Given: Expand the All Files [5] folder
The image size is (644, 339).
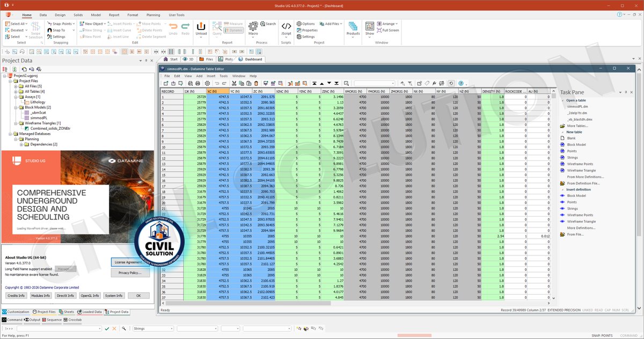Looking at the screenshot, I should [x=16, y=86].
